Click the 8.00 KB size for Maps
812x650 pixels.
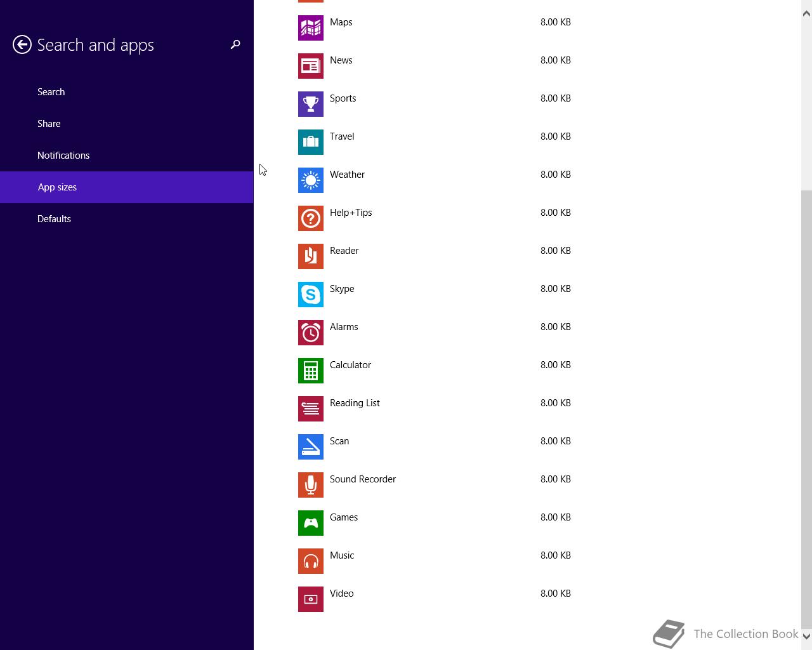pyautogui.click(x=556, y=22)
